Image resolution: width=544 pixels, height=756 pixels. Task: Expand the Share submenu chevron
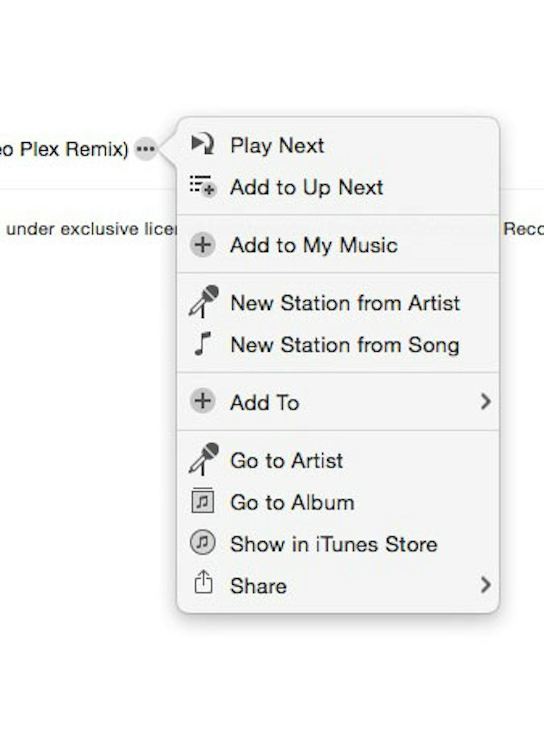click(485, 585)
